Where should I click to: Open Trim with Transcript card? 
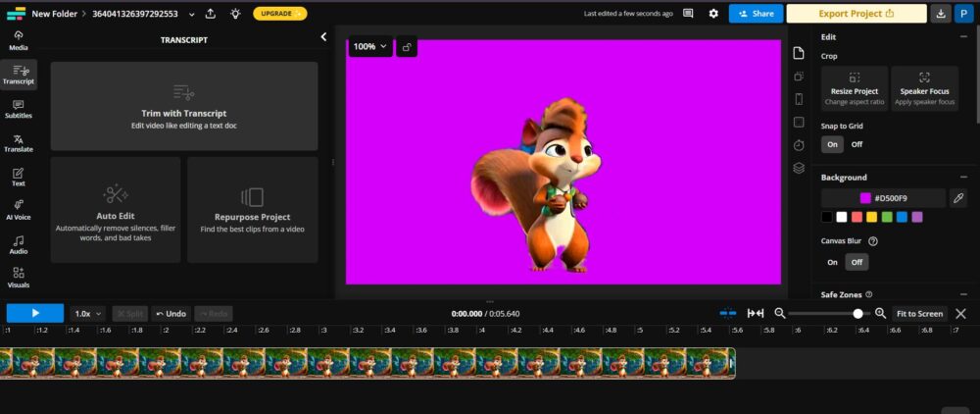click(x=184, y=106)
